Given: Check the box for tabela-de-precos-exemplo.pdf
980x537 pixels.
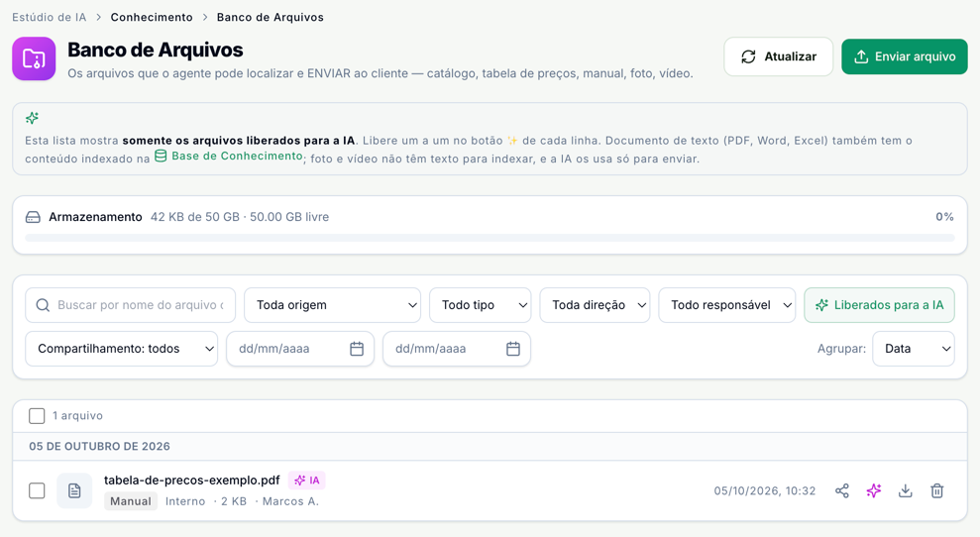Looking at the screenshot, I should click(x=37, y=490).
